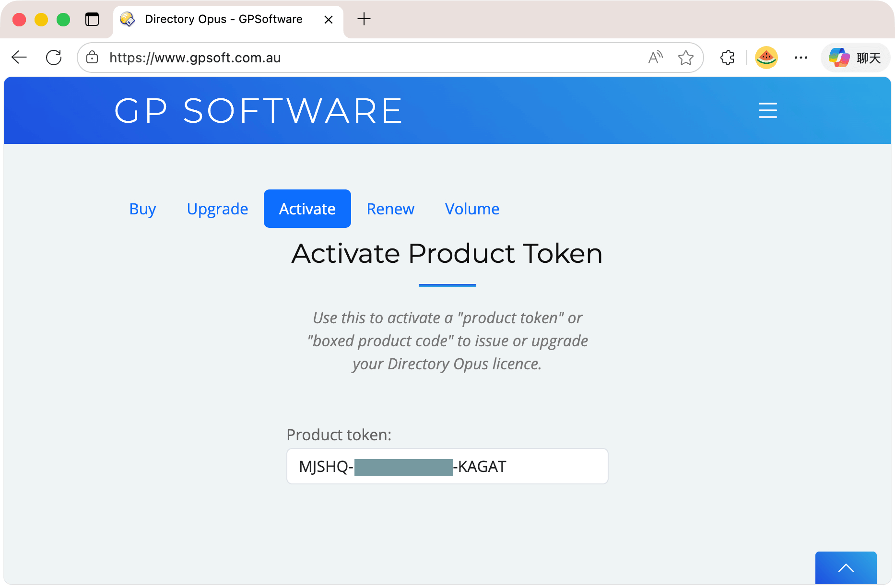Switch to the Upgrade tab

[217, 209]
